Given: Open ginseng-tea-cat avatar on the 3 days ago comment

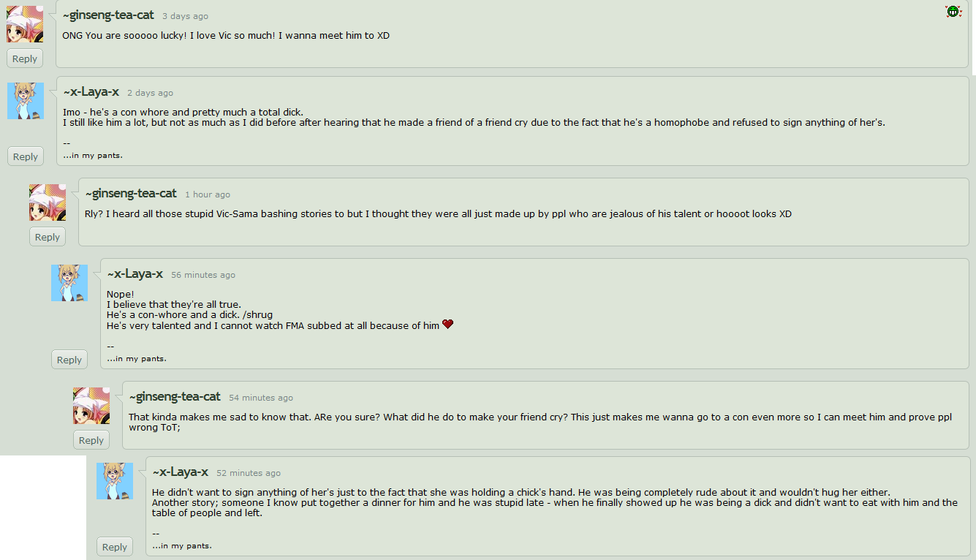Looking at the screenshot, I should coord(25,24).
